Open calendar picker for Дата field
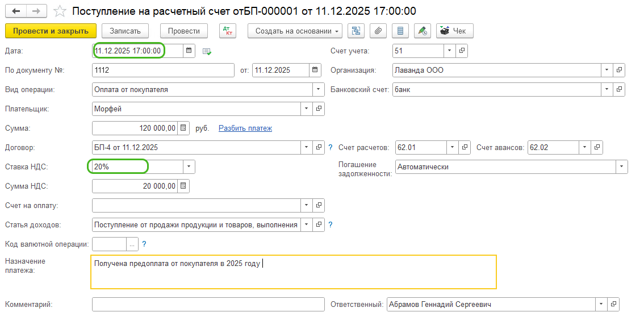Viewport: 644px width, 316px height. tap(189, 51)
